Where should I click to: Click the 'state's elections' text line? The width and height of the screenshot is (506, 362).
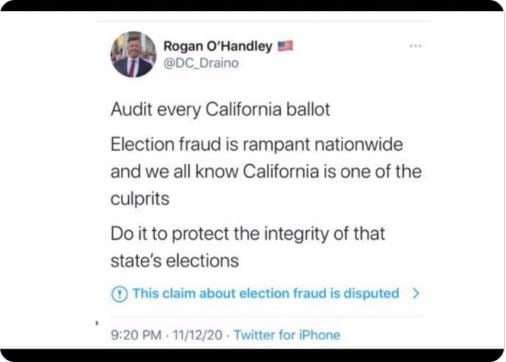175,261
